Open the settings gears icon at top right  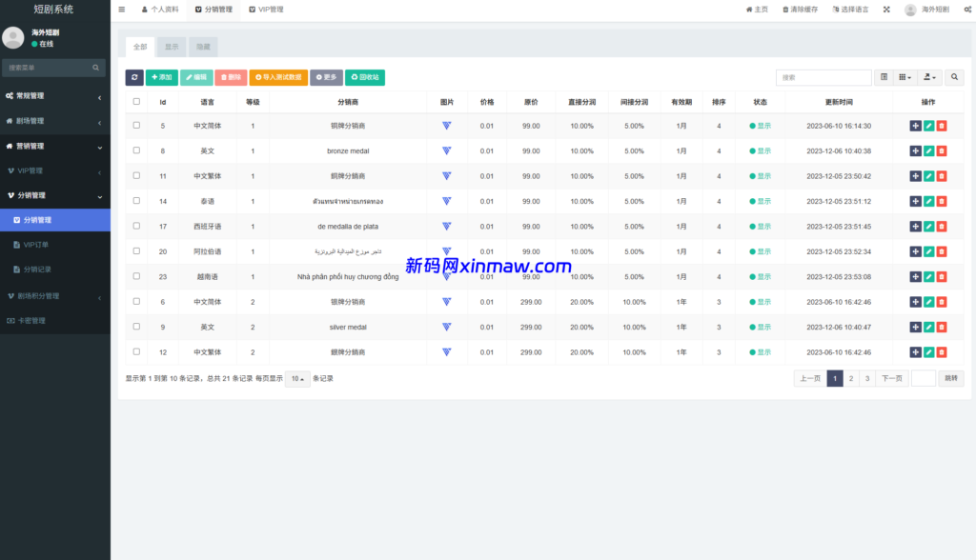(965, 10)
